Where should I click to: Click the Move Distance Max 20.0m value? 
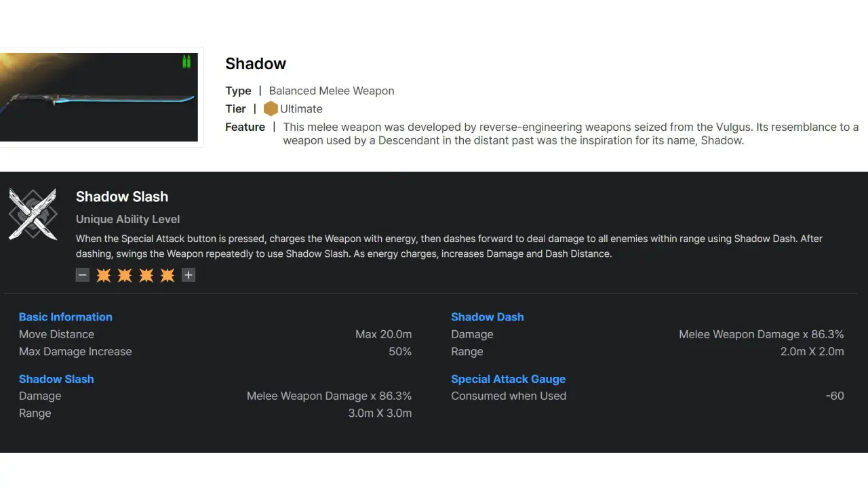click(x=384, y=334)
